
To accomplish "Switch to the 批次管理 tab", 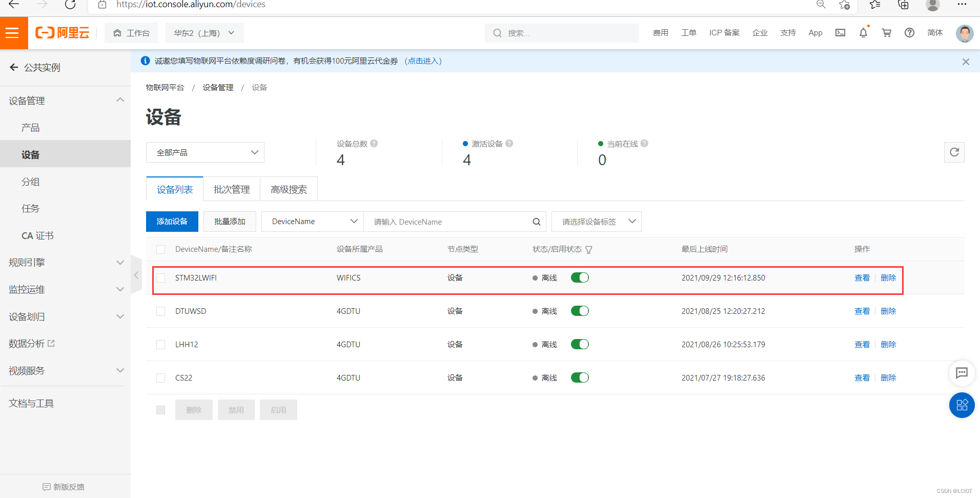I will pyautogui.click(x=232, y=189).
